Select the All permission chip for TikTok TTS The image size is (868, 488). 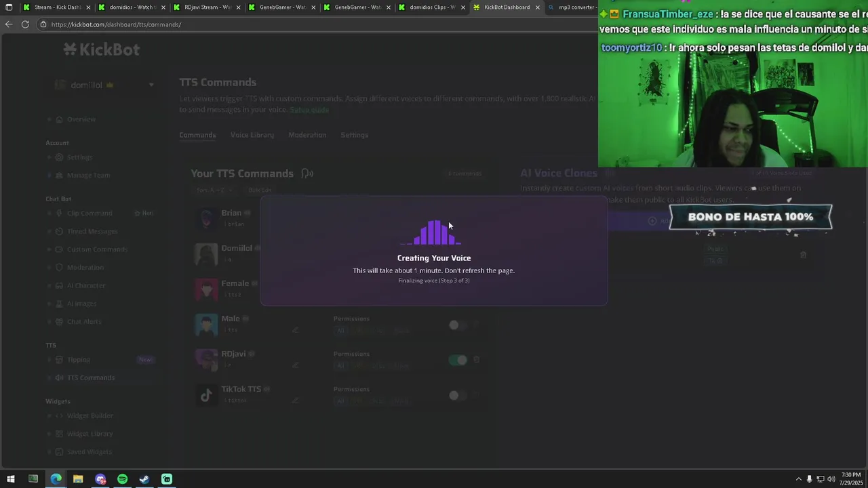340,401
